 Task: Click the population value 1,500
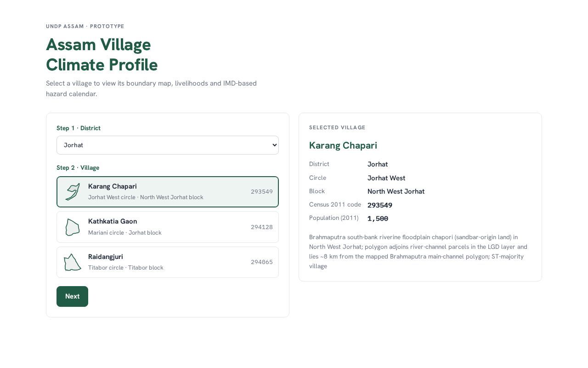point(378,218)
